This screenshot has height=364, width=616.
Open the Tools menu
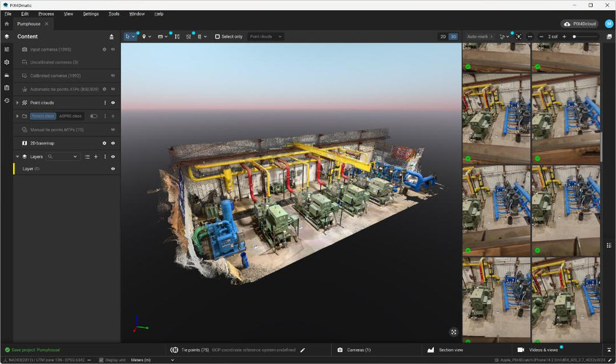[x=114, y=14]
